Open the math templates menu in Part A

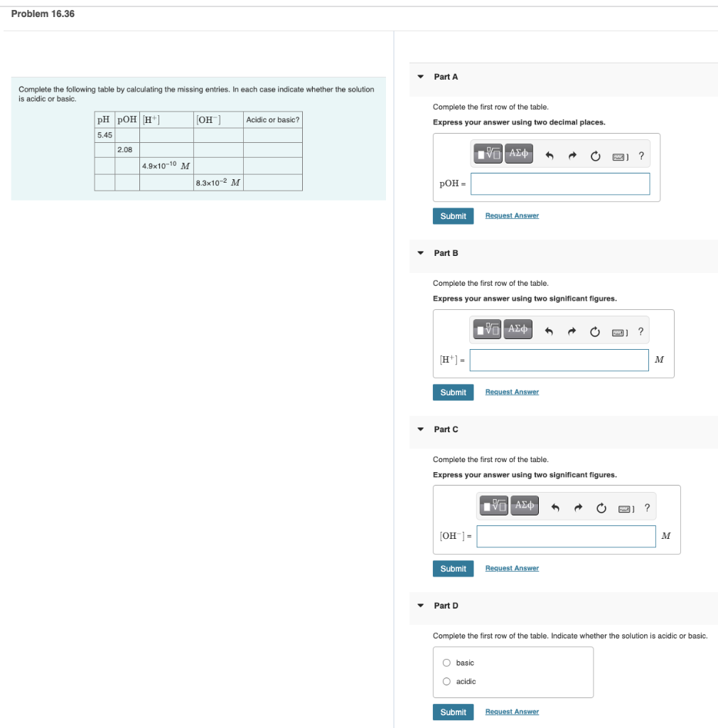coord(489,153)
